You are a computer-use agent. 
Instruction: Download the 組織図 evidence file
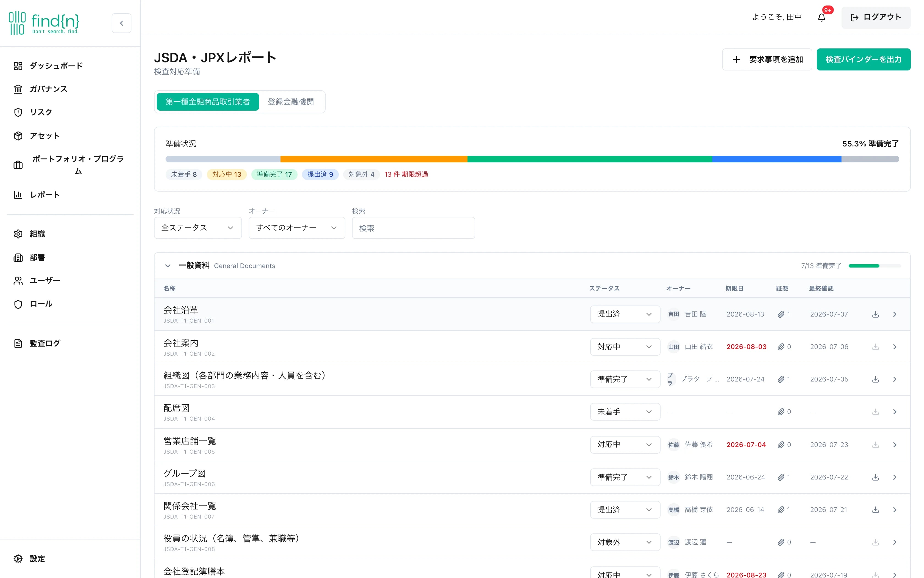876,379
